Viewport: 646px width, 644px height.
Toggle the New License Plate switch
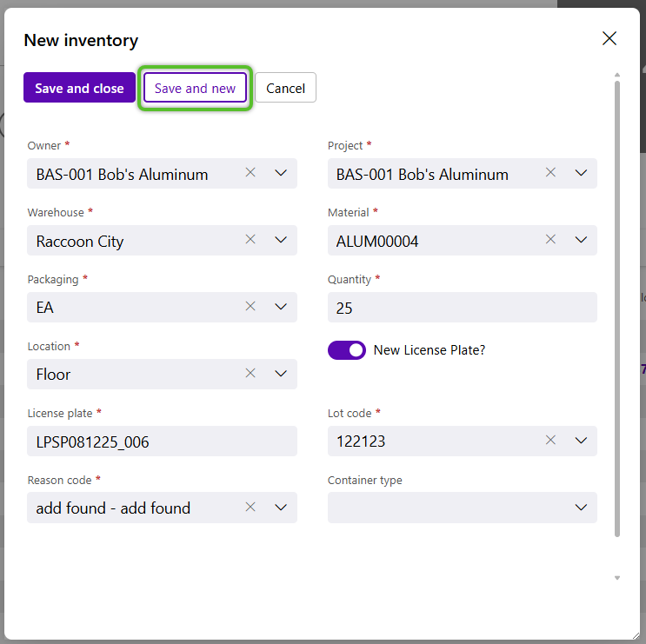[x=347, y=350]
